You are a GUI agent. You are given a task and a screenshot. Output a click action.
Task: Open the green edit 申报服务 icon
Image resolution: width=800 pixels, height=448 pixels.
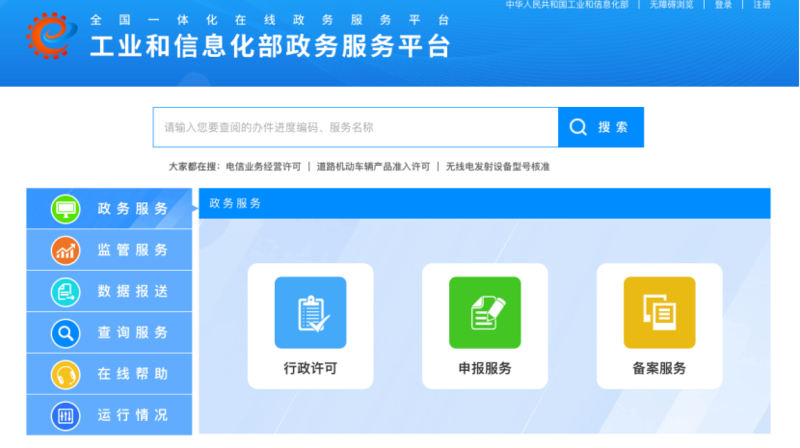485,312
